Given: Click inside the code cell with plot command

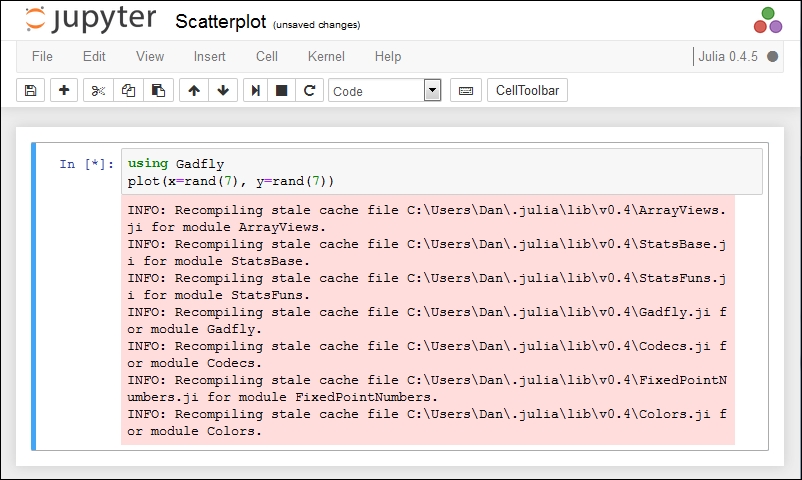Looking at the screenshot, I should click(442, 172).
